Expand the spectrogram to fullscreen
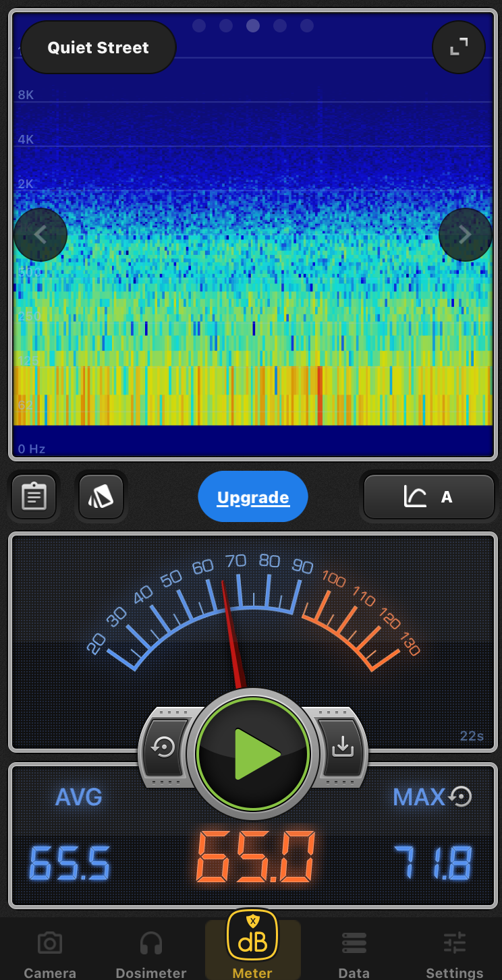502x980 pixels. point(459,47)
